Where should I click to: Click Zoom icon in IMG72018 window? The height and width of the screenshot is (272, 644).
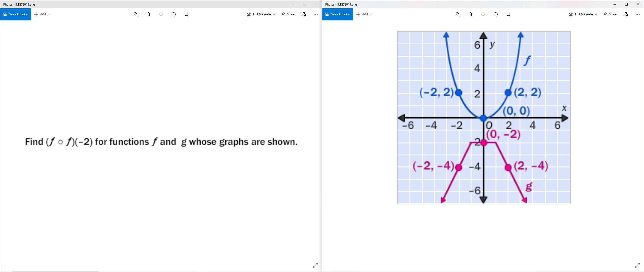click(x=136, y=14)
